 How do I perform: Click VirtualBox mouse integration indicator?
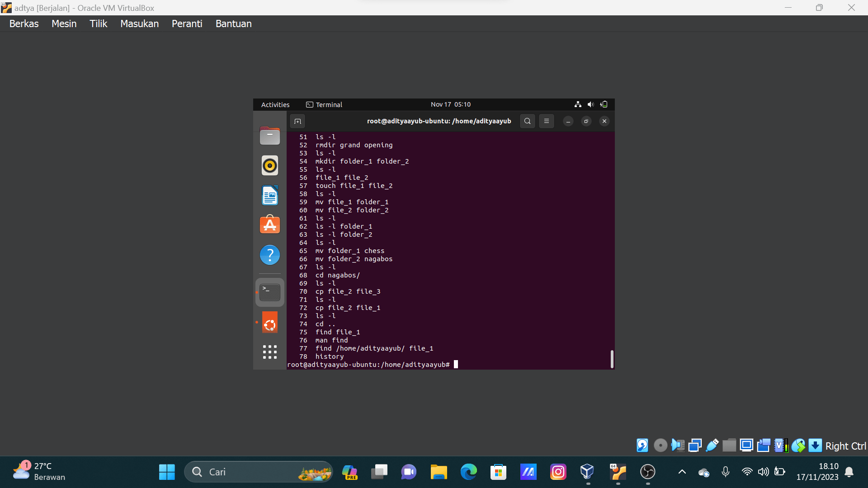click(798, 446)
